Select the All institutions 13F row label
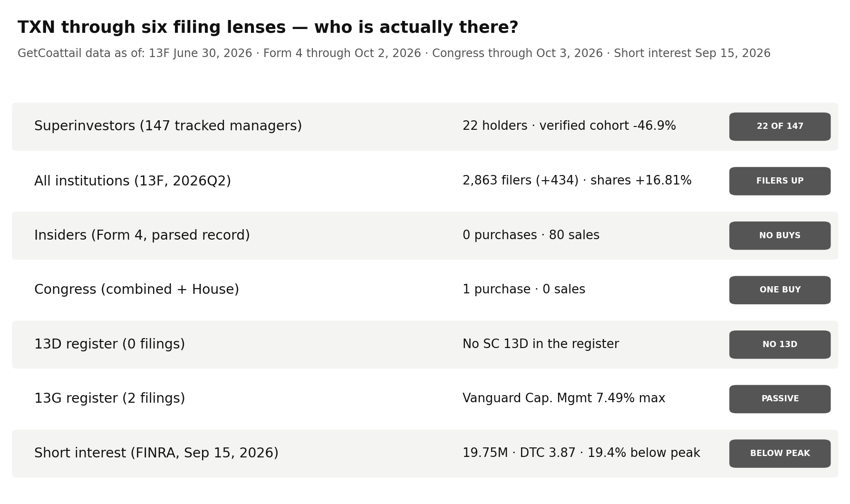The width and height of the screenshot is (850, 504). 133,181
